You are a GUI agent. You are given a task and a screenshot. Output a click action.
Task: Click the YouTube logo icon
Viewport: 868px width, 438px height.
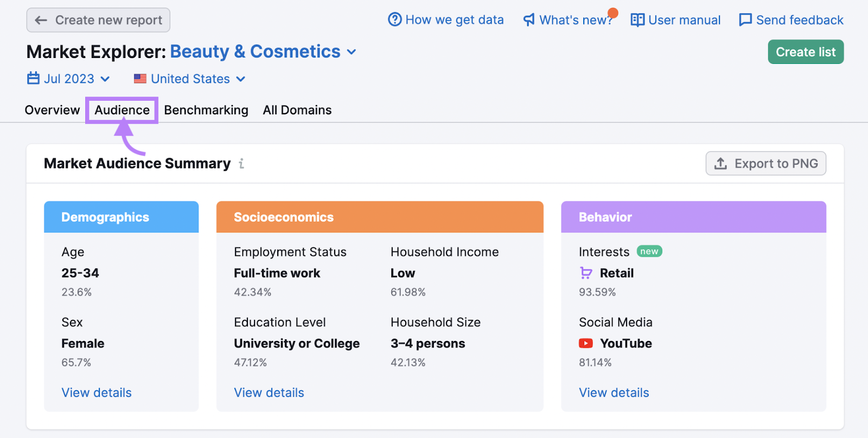click(x=586, y=344)
